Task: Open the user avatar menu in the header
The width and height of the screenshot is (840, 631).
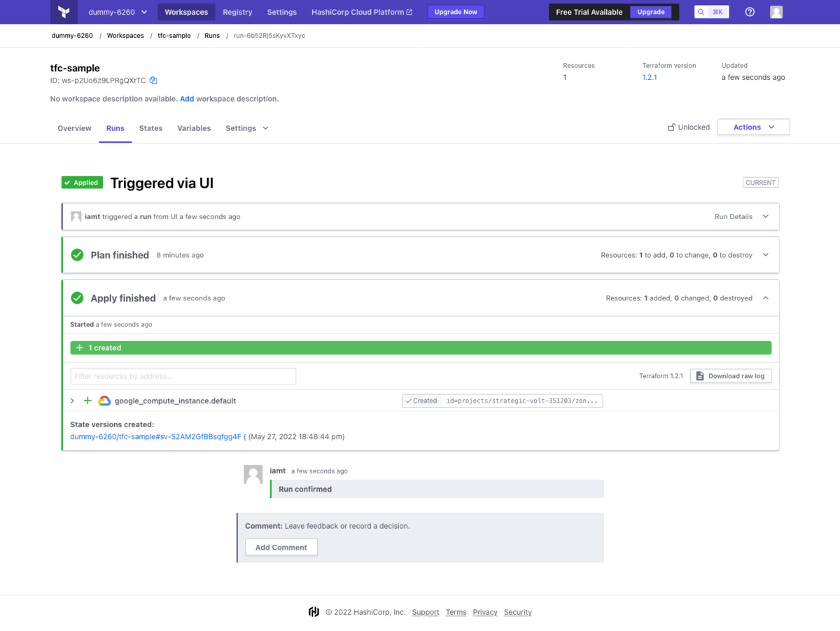Action: pyautogui.click(x=776, y=12)
